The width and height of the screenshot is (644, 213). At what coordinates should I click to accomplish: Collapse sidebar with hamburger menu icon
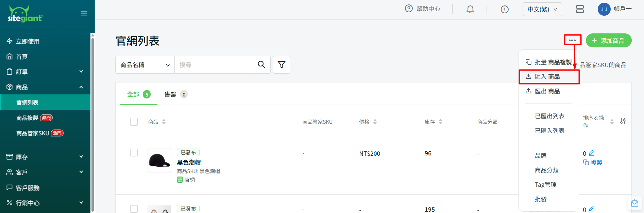pyautogui.click(x=84, y=13)
